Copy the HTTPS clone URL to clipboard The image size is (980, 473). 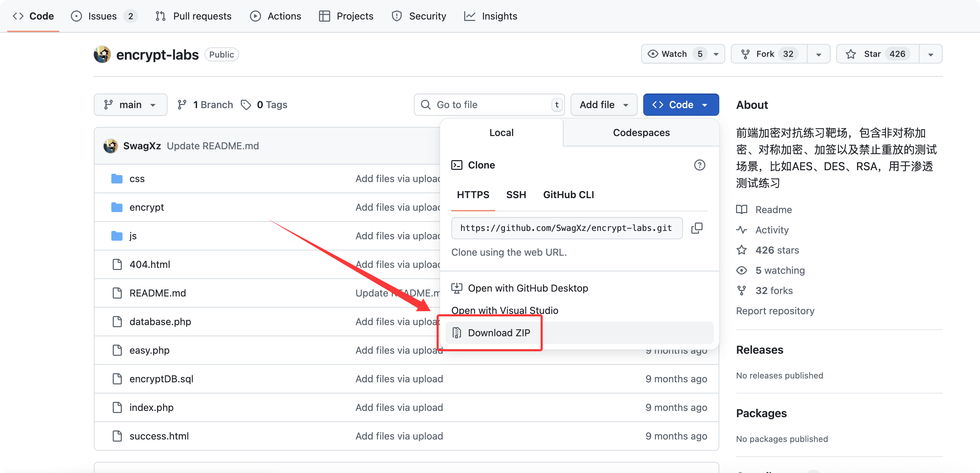[x=697, y=228]
